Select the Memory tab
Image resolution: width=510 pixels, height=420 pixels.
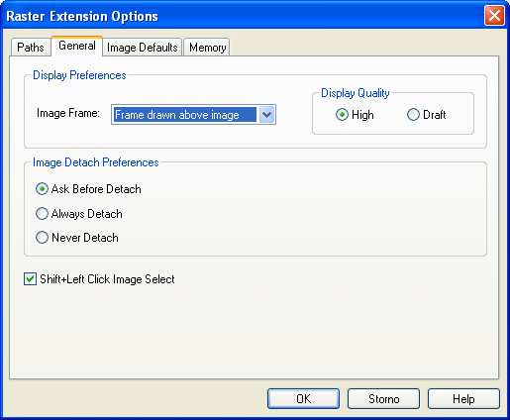(207, 48)
